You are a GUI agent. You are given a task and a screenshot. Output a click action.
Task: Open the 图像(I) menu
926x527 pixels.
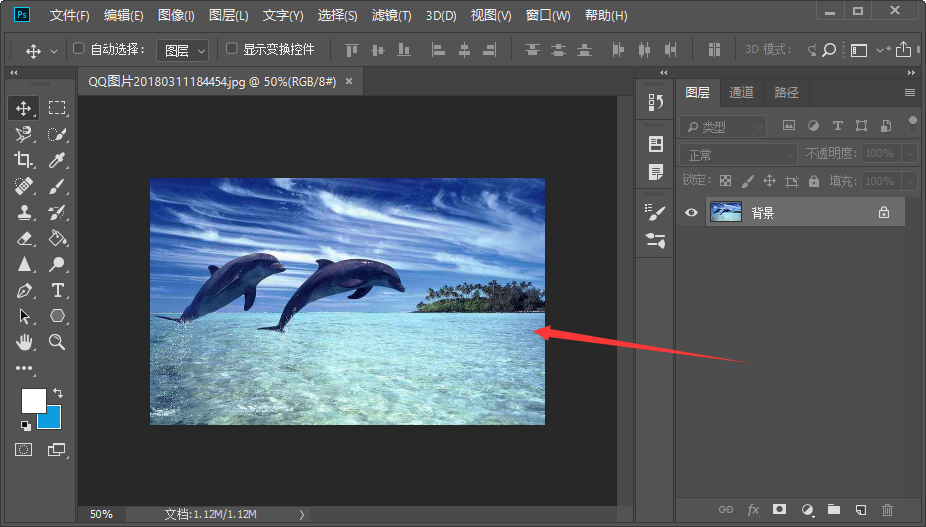[176, 15]
